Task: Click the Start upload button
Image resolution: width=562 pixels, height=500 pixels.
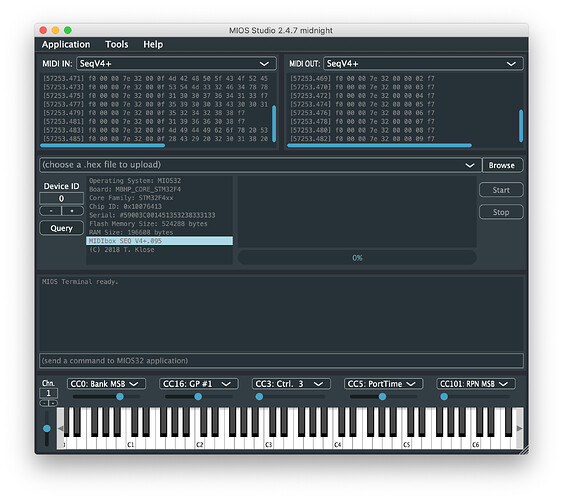Action: tap(501, 190)
